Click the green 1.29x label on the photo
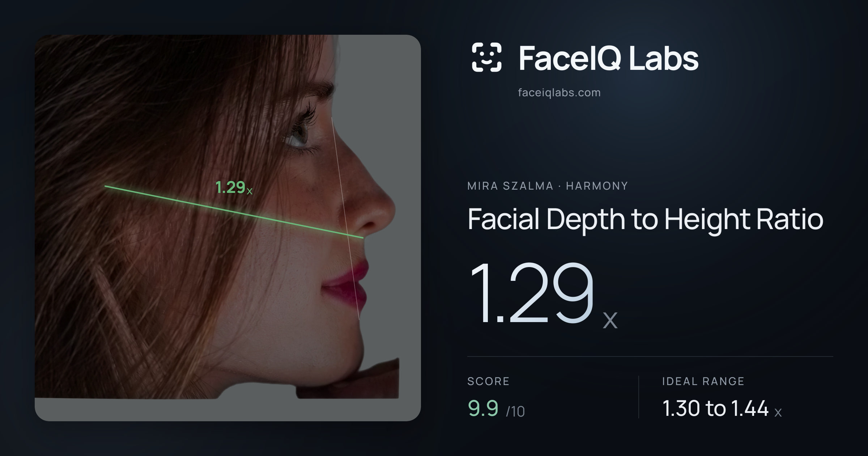The width and height of the screenshot is (868, 456). tap(234, 187)
